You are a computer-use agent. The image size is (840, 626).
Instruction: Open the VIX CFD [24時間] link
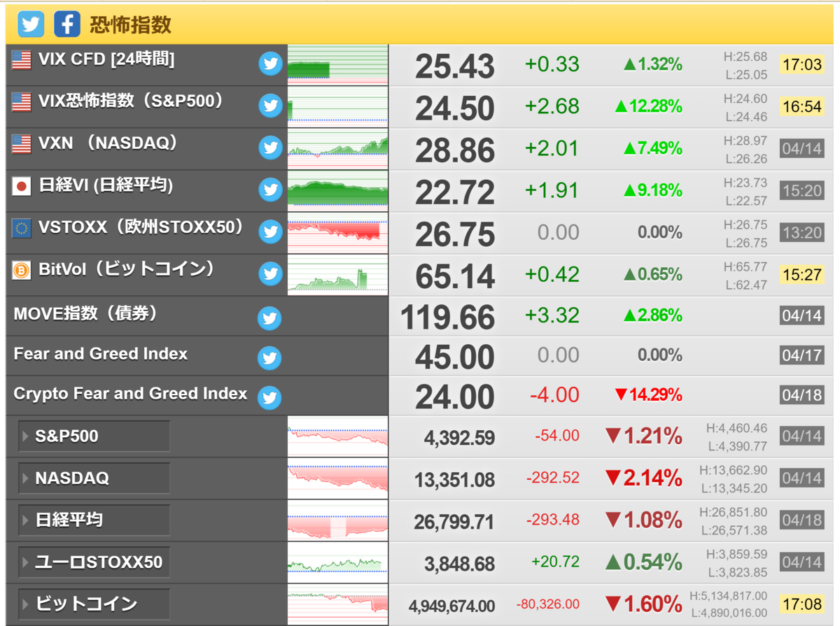(106, 60)
